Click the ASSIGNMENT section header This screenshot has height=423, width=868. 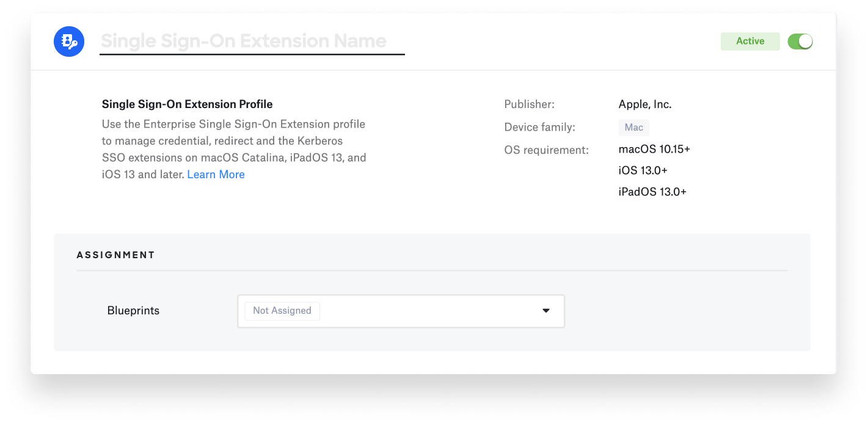click(x=116, y=255)
